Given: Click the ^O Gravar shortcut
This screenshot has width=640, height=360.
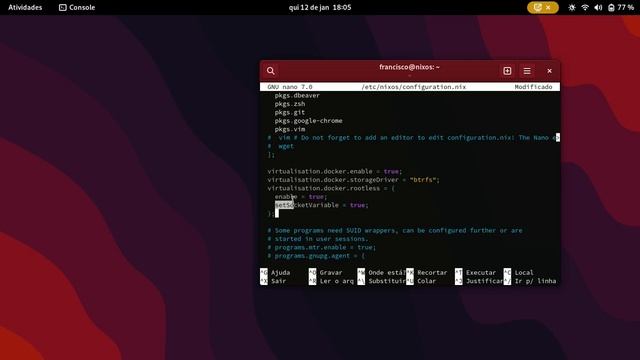Looking at the screenshot, I should 325,273.
